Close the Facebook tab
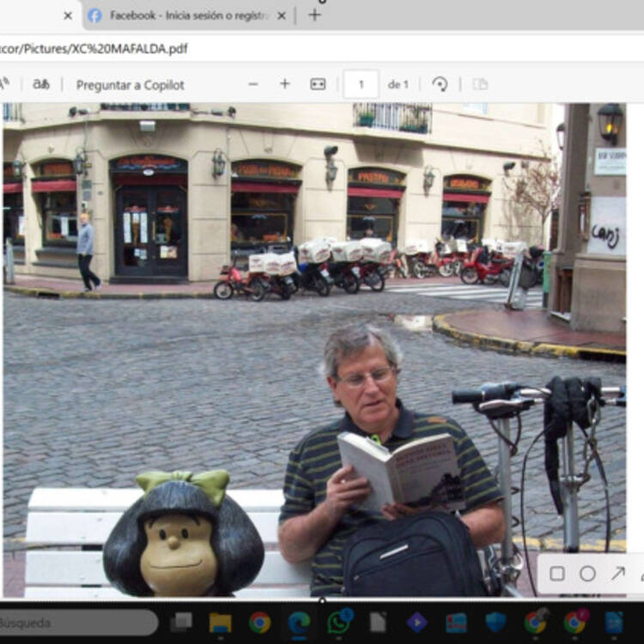The height and width of the screenshot is (644, 644). click(282, 15)
